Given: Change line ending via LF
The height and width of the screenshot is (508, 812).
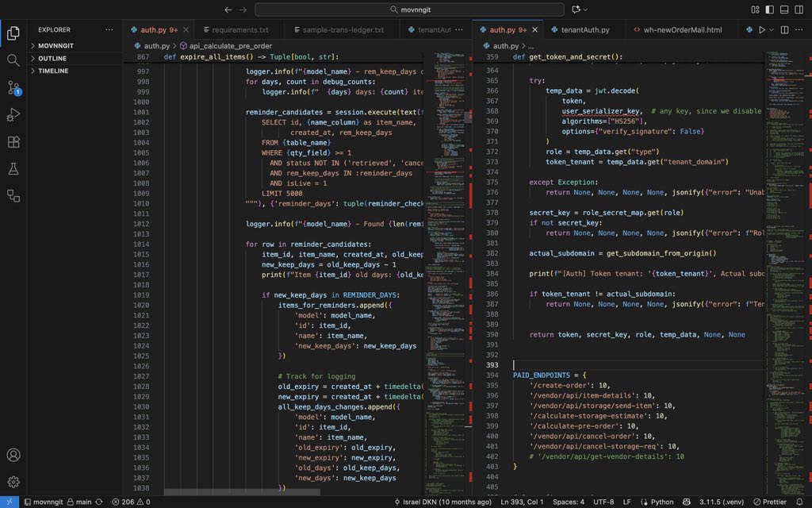Looking at the screenshot, I should 626,502.
